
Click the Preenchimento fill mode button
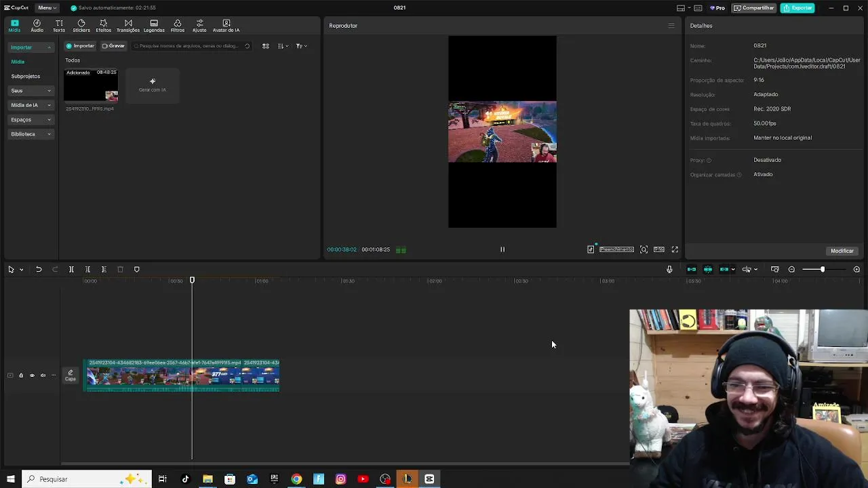[x=616, y=249]
